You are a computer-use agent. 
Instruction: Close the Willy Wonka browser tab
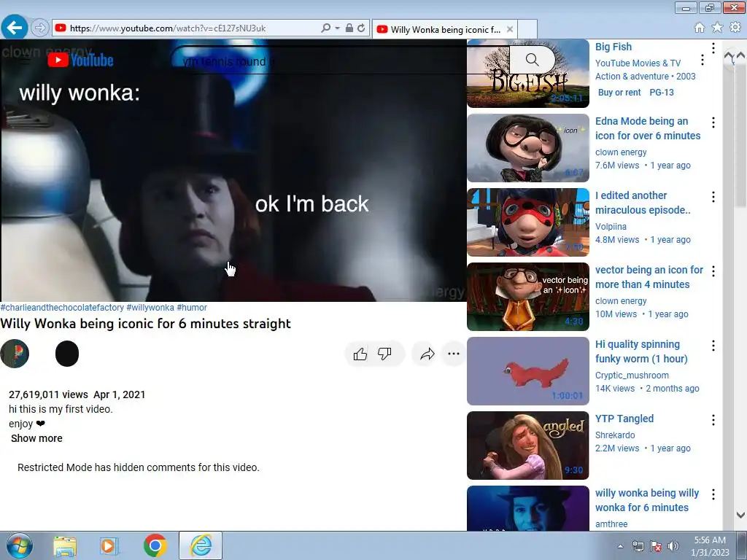[x=510, y=29]
